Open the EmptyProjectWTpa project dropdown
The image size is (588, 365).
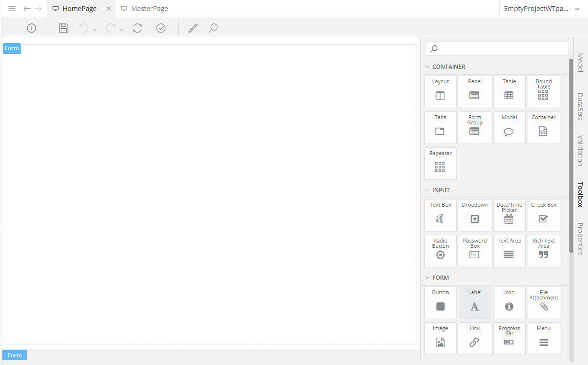542,9
